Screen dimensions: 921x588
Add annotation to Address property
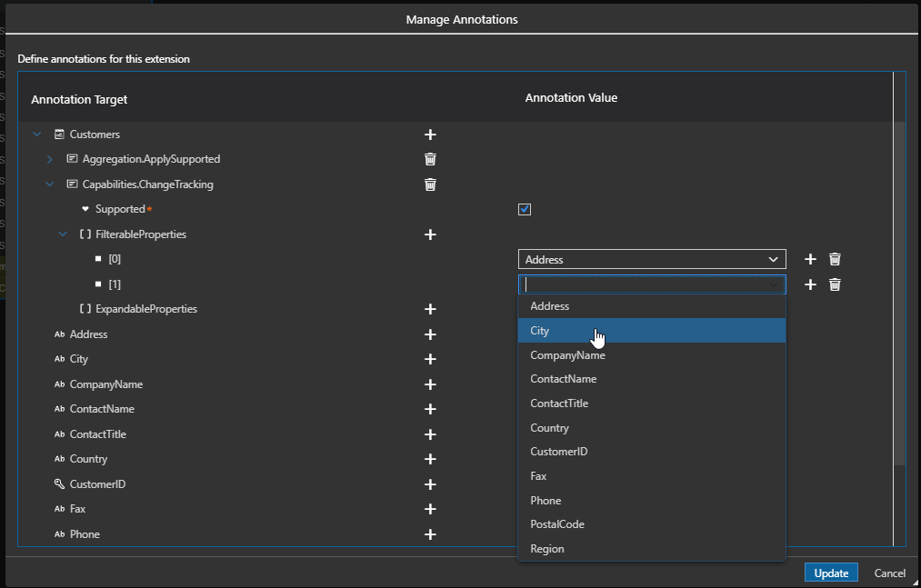pos(430,334)
